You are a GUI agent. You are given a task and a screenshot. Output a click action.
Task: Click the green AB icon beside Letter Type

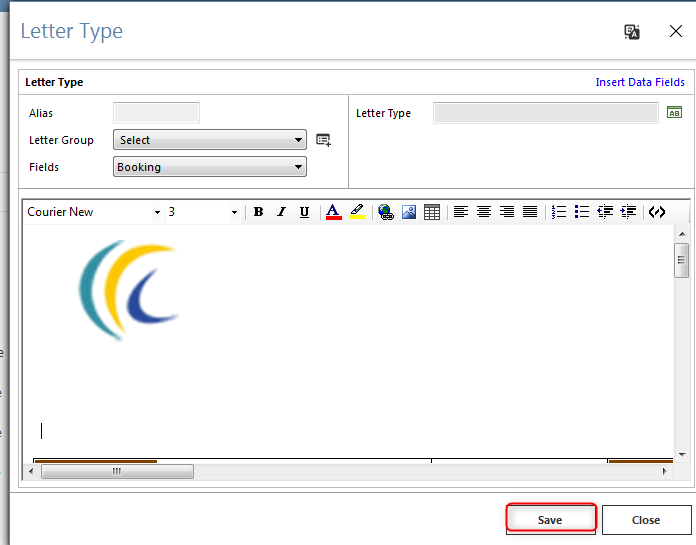pyautogui.click(x=674, y=113)
